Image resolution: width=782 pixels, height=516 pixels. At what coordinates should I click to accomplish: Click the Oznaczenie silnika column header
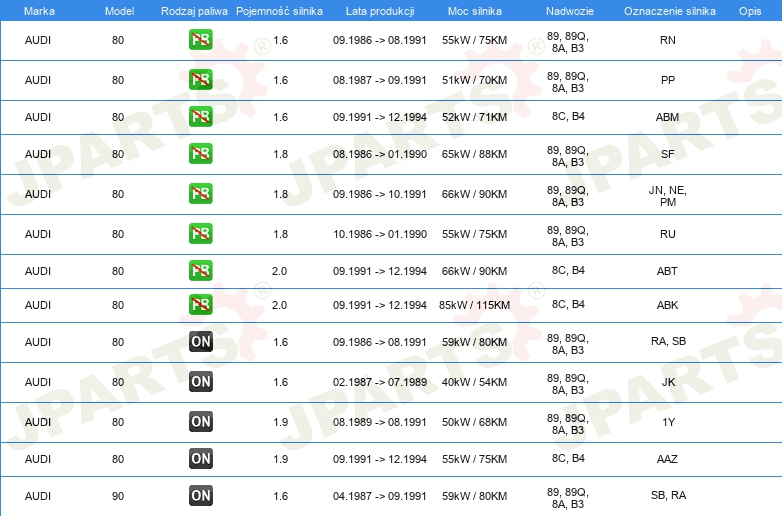click(669, 11)
